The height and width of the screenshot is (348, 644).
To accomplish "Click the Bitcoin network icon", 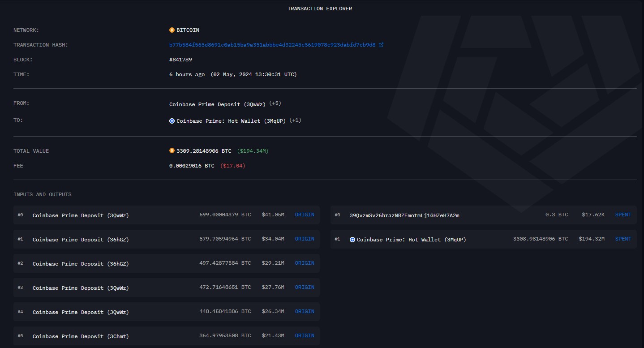I will [172, 30].
